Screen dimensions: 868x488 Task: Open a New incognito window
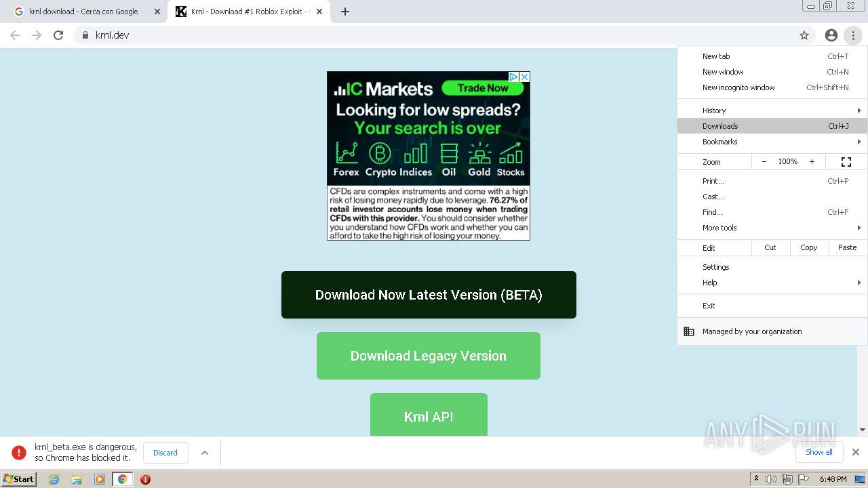coord(772,87)
